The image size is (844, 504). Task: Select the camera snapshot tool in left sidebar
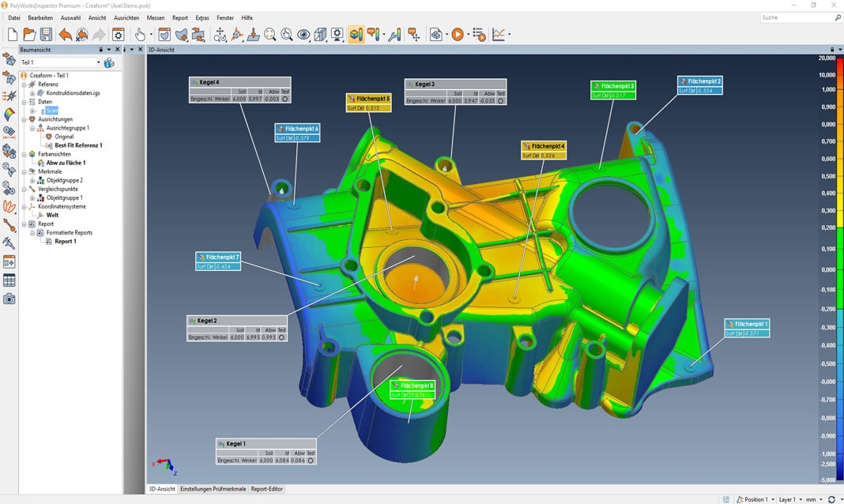[x=9, y=299]
